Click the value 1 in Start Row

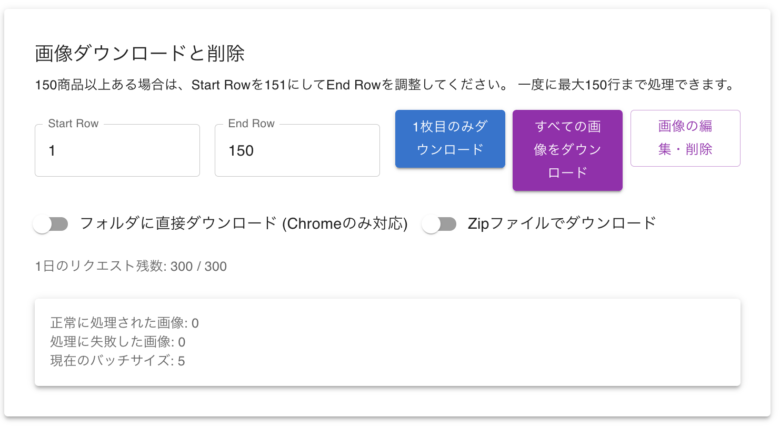52,151
